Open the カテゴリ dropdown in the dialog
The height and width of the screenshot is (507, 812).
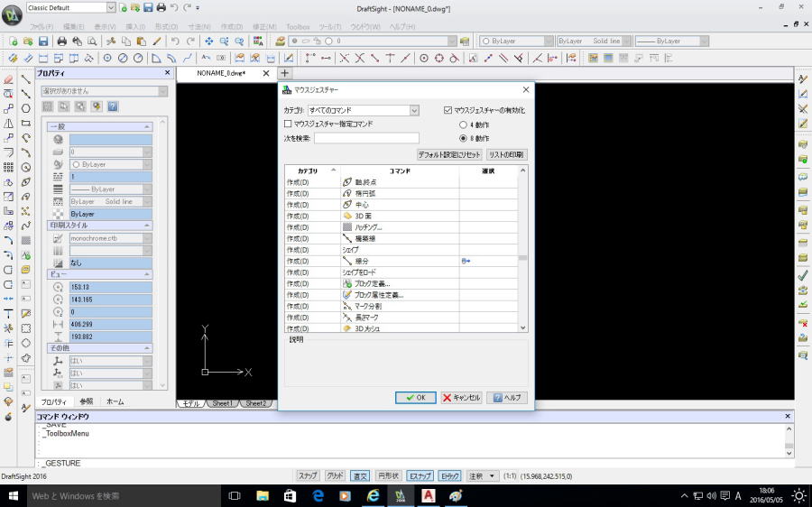364,110
